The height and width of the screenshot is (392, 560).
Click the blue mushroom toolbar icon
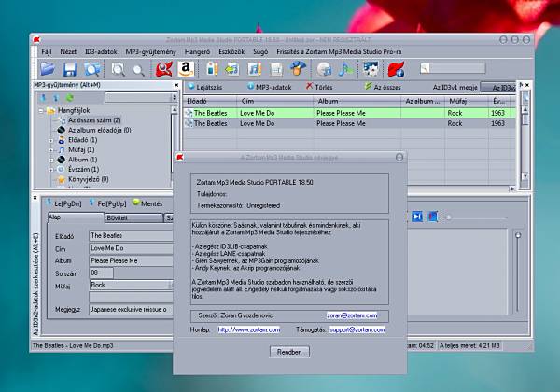(298, 68)
